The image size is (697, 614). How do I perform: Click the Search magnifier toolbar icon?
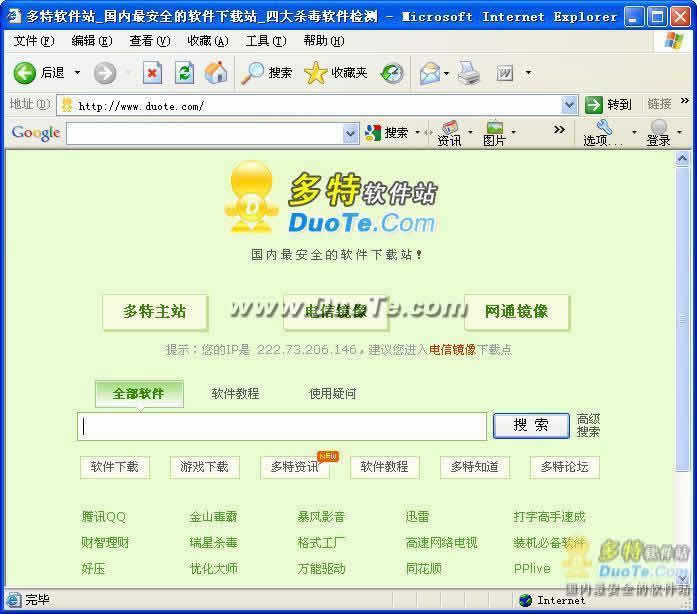pos(252,73)
